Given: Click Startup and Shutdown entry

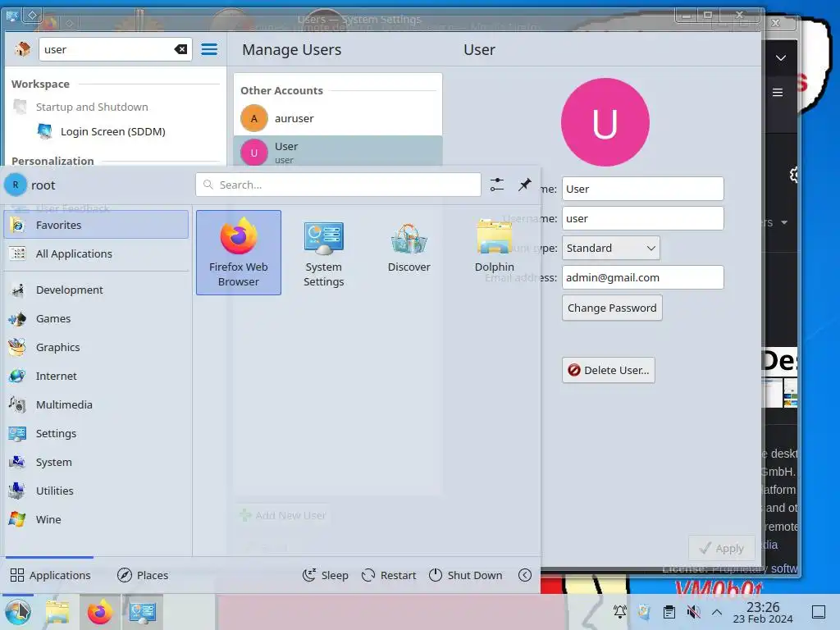Looking at the screenshot, I should coord(92,107).
